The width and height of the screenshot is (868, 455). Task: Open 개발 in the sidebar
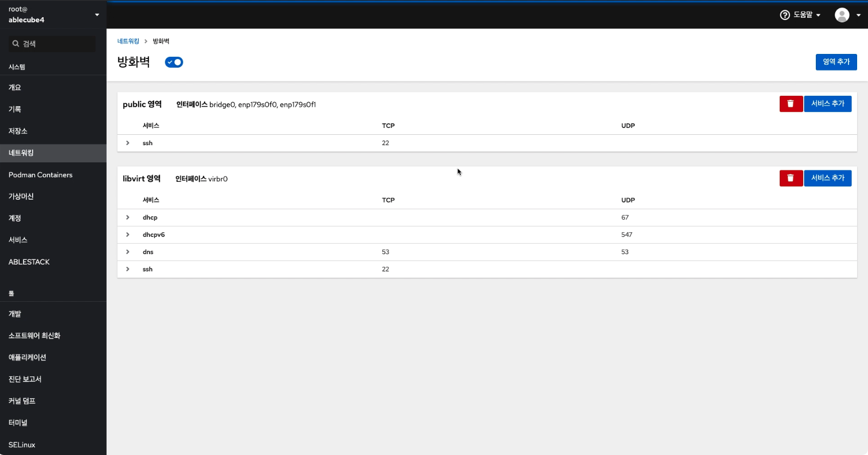tap(53, 314)
